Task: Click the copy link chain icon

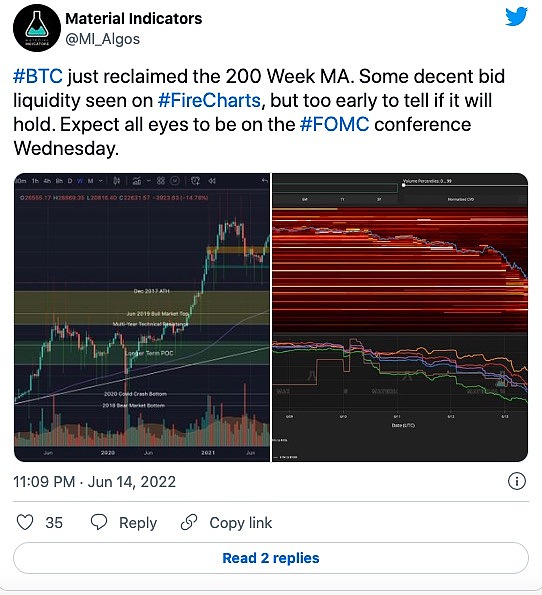Action: click(189, 522)
